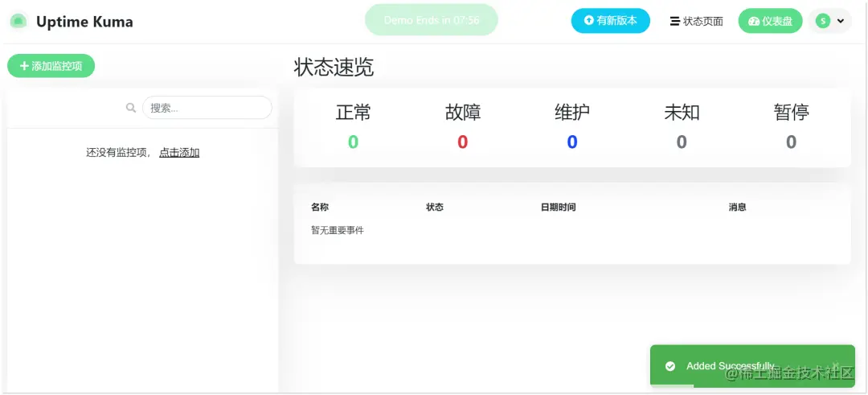Viewport: 868px width, 395px height.
Task: Click the red 0 under 故障
Action: [x=463, y=142]
